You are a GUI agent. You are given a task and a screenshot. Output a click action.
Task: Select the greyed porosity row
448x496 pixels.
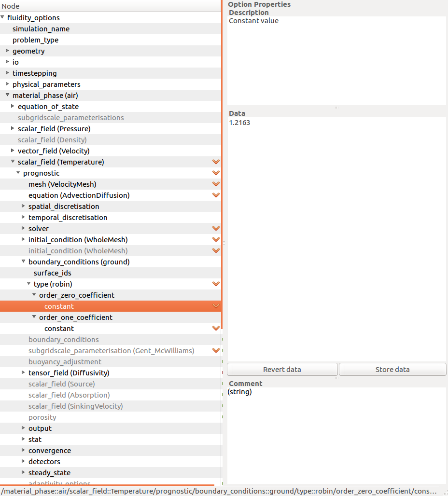pos(111,417)
